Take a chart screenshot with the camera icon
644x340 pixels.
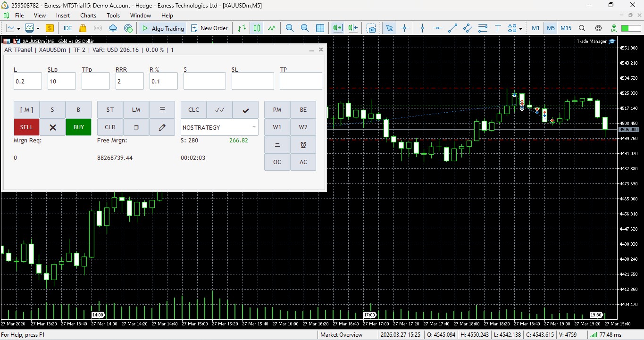coord(371,28)
